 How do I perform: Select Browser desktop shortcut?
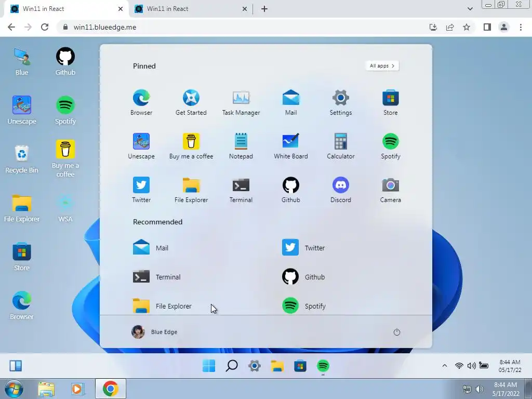[22, 306]
